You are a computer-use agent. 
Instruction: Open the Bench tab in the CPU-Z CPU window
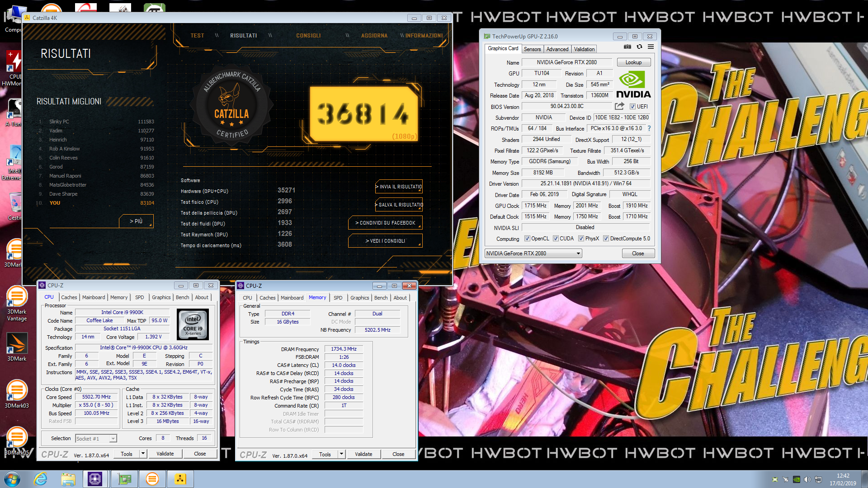(x=183, y=297)
